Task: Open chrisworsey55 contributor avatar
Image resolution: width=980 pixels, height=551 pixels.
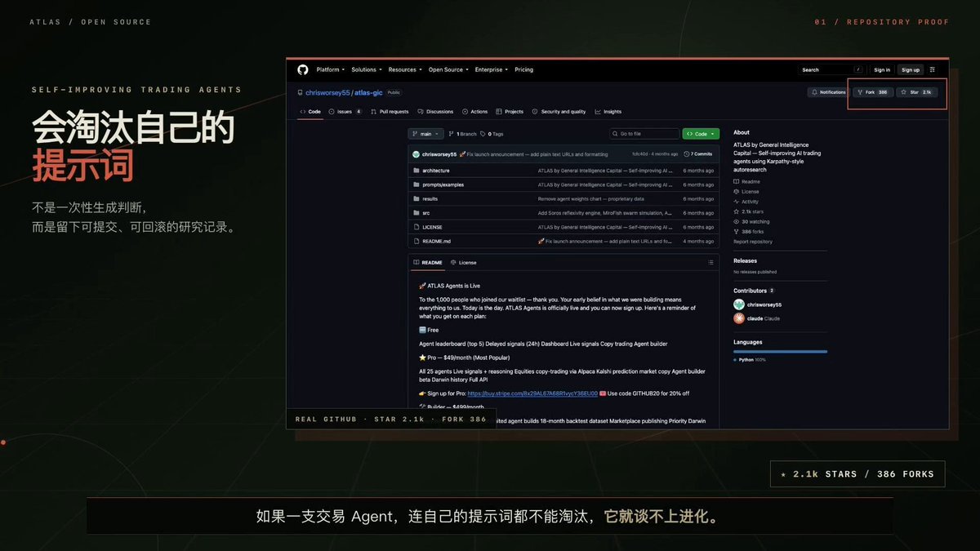Action: (738, 304)
